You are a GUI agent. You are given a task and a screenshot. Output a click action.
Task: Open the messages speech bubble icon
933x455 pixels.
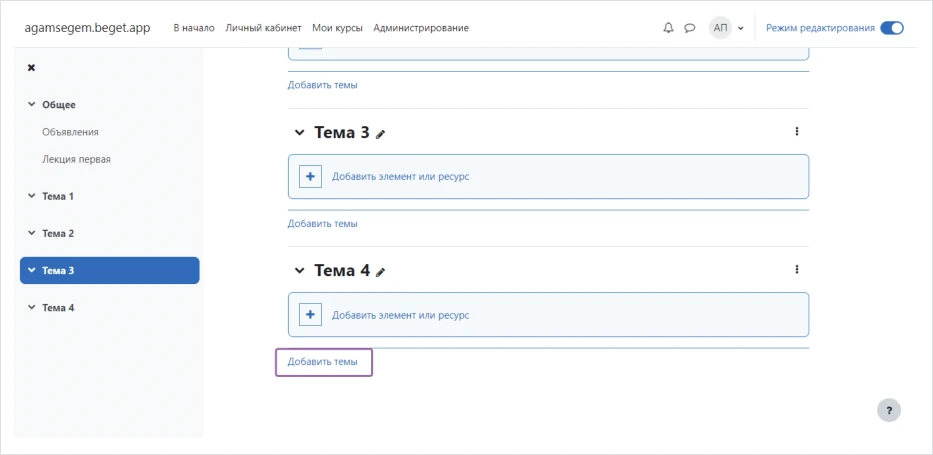[689, 28]
